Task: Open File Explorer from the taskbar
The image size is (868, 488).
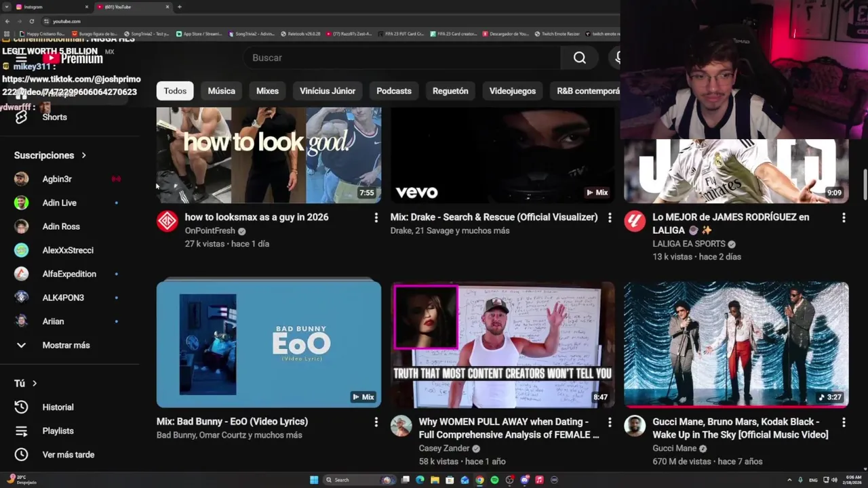Action: click(x=435, y=480)
